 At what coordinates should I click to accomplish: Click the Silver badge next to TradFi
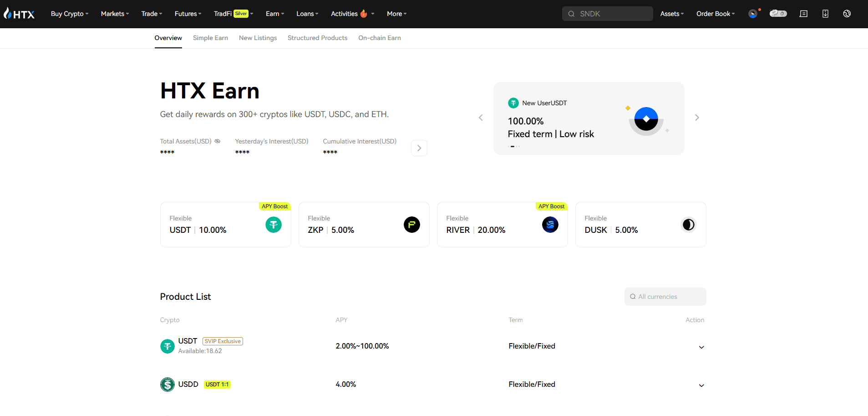point(241,14)
